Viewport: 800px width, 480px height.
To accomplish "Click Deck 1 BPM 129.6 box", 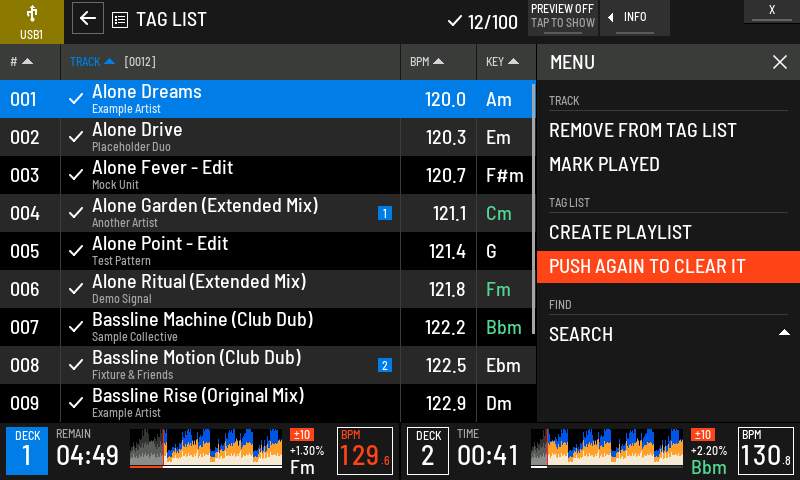I will tap(365, 451).
